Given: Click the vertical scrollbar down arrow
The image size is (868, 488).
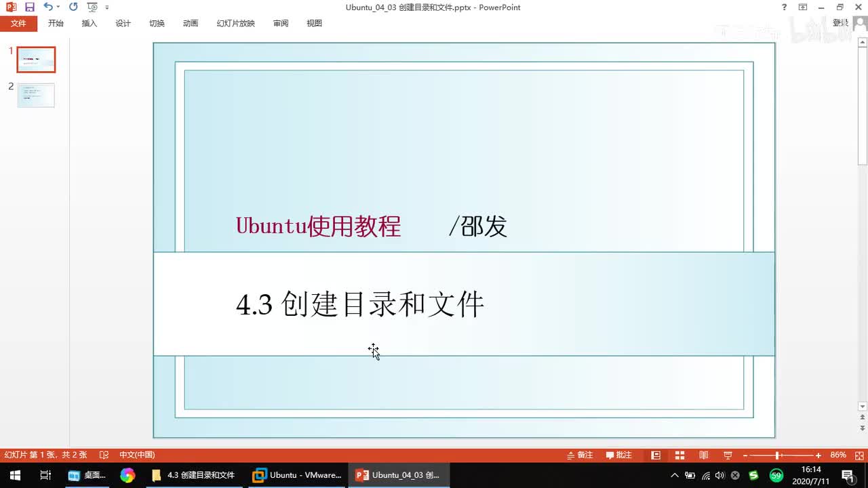Looking at the screenshot, I should coord(863,407).
